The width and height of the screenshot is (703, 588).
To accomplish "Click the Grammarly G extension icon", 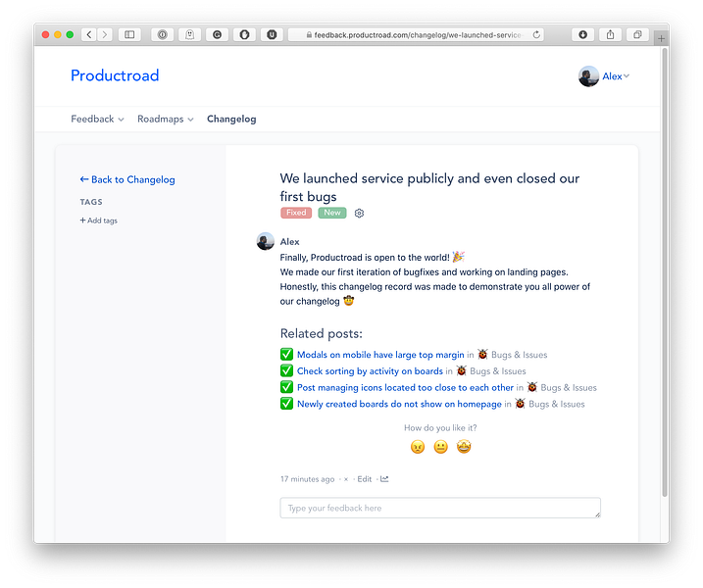I will tap(217, 34).
